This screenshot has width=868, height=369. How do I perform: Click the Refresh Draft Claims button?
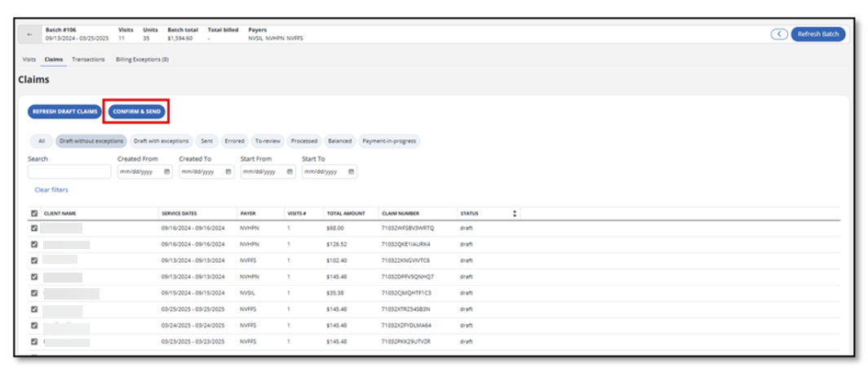tap(65, 111)
